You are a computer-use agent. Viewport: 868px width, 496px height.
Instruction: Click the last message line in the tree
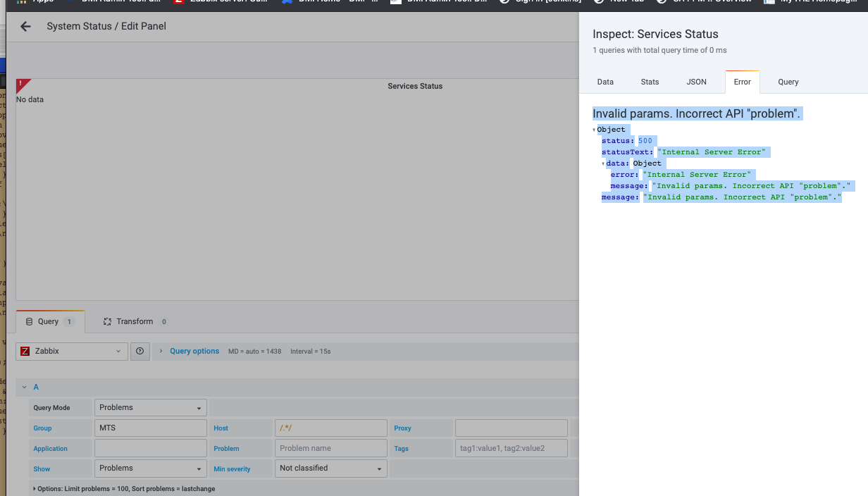721,197
